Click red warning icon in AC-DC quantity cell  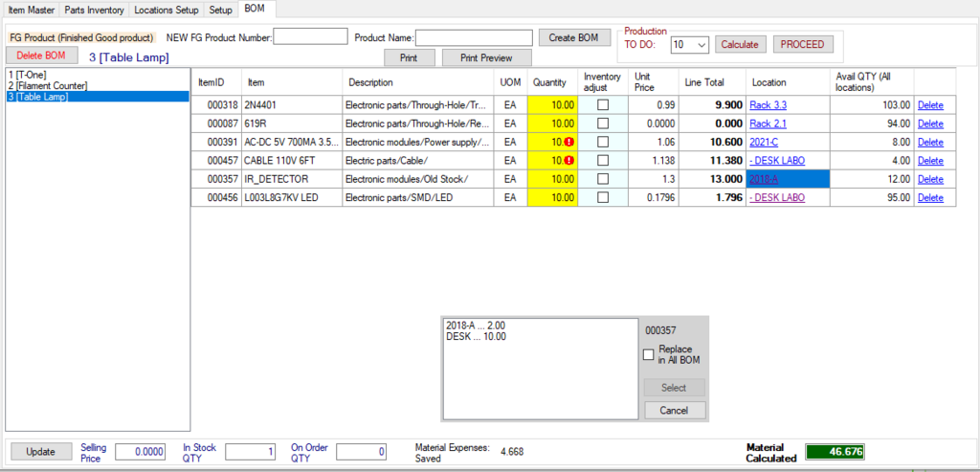568,142
